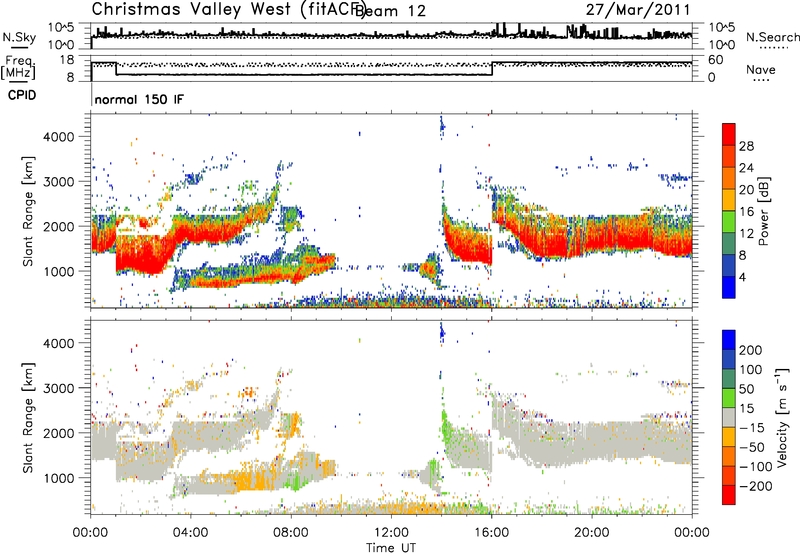Click the 'Christmas Valley West (fitACF)' plot title

[x=227, y=9]
